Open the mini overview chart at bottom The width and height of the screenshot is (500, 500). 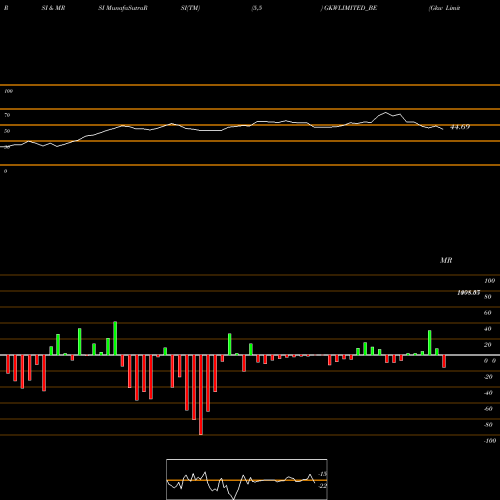[247, 479]
